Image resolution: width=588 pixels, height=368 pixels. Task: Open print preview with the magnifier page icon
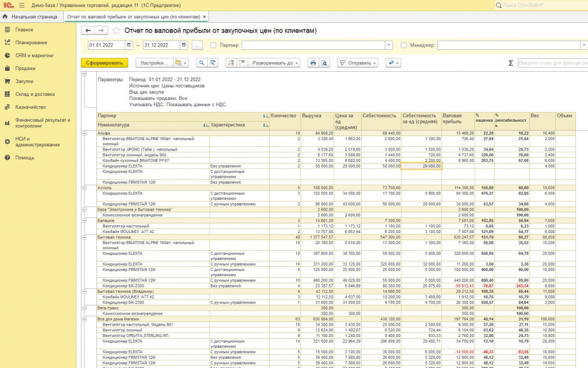pos(324,63)
